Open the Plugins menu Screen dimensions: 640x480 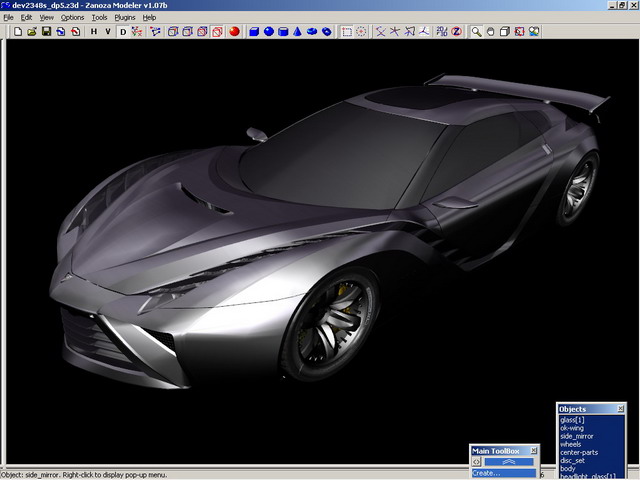[x=124, y=18]
